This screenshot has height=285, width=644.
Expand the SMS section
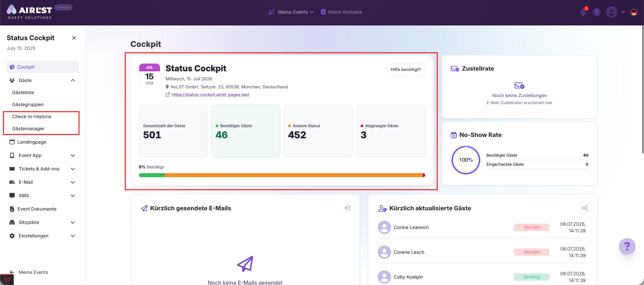pos(73,196)
